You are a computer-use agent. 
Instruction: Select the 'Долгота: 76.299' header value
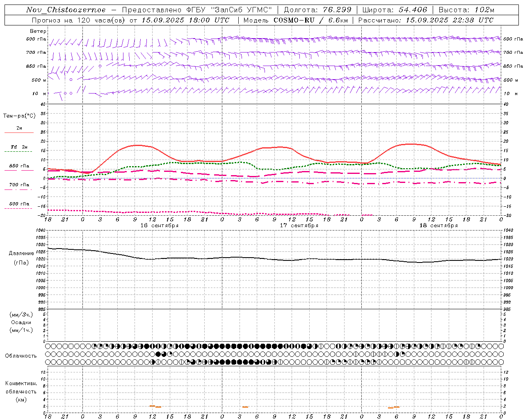[x=318, y=10]
